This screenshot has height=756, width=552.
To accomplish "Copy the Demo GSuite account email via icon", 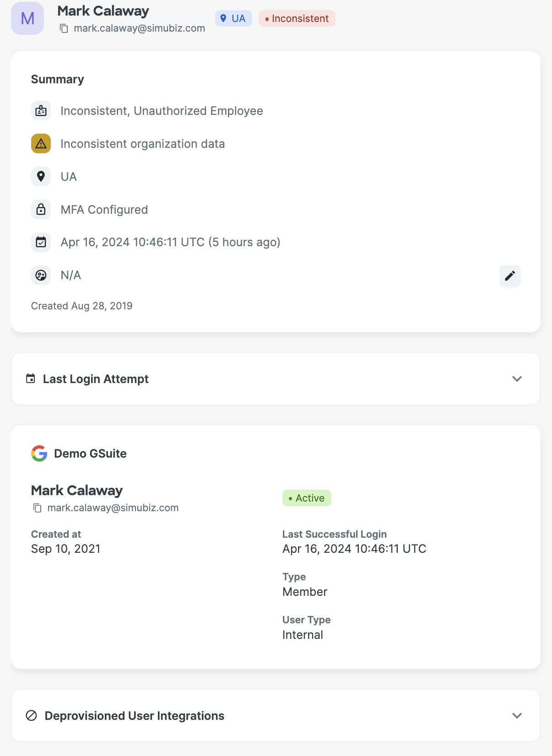I will click(x=38, y=508).
